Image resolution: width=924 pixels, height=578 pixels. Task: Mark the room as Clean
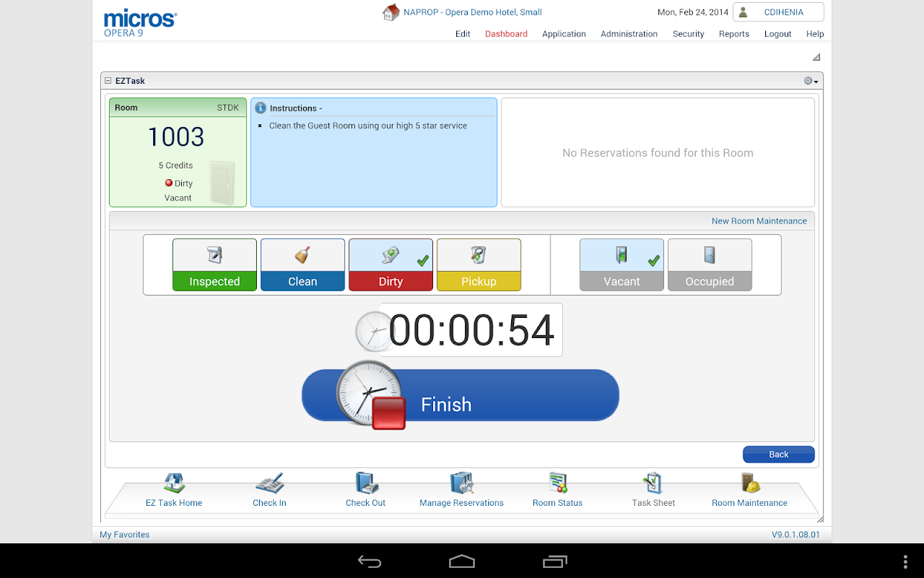302,264
